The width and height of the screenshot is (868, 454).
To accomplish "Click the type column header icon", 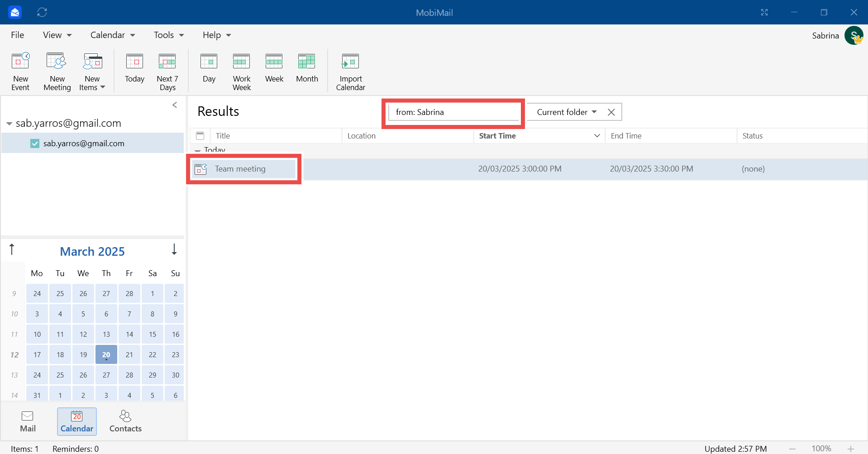I will [200, 136].
